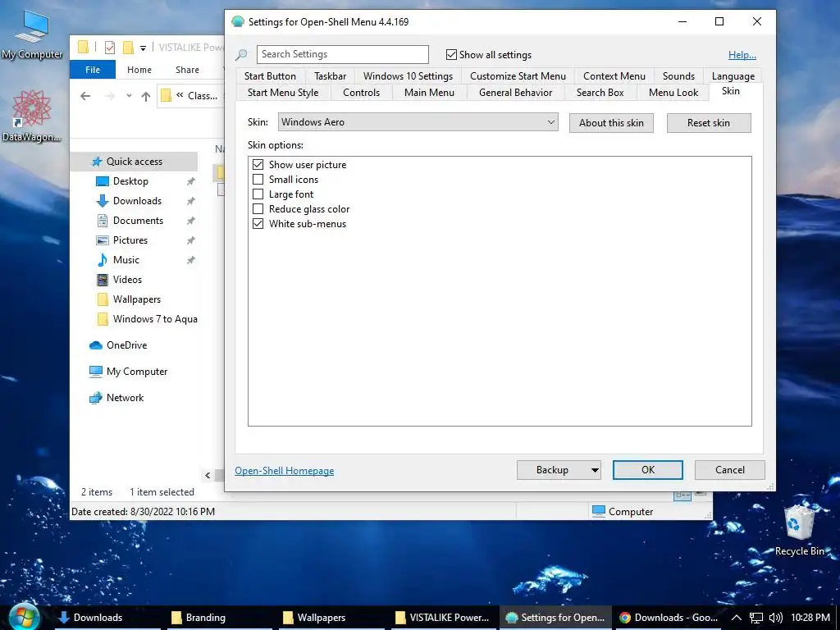Click the Cancel button
The height and width of the screenshot is (630, 840).
click(x=729, y=470)
